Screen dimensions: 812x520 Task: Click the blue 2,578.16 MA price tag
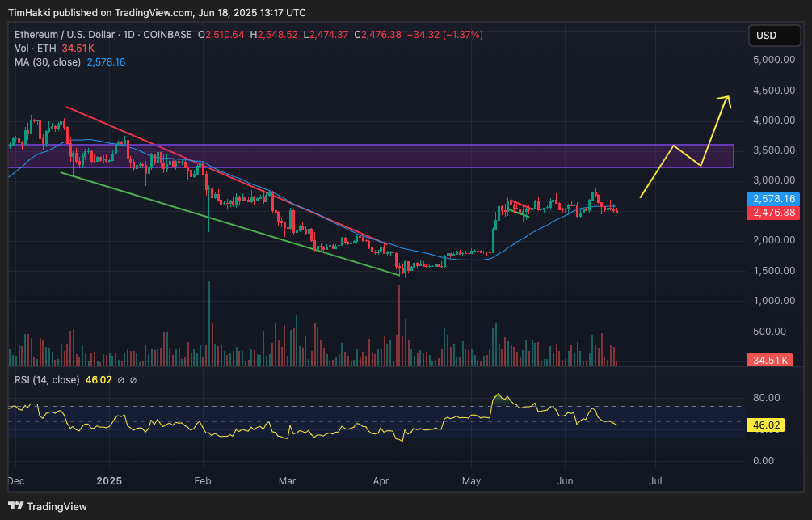click(772, 199)
